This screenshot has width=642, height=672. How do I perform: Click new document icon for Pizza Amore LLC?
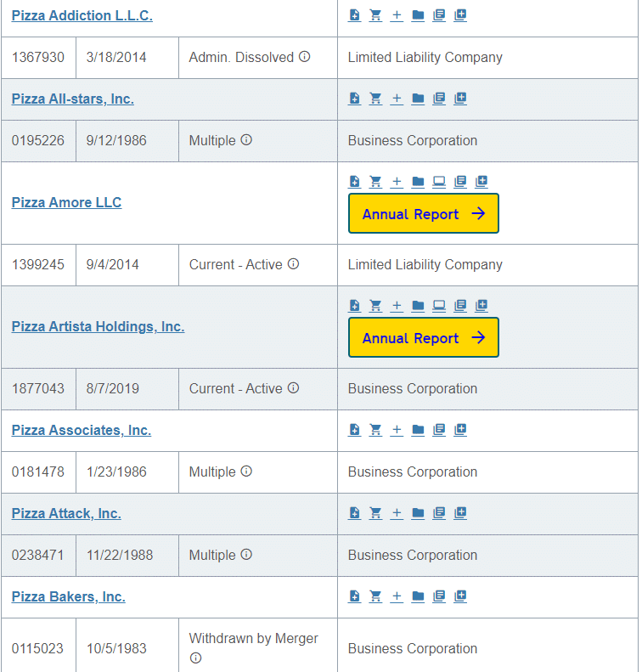[355, 181]
